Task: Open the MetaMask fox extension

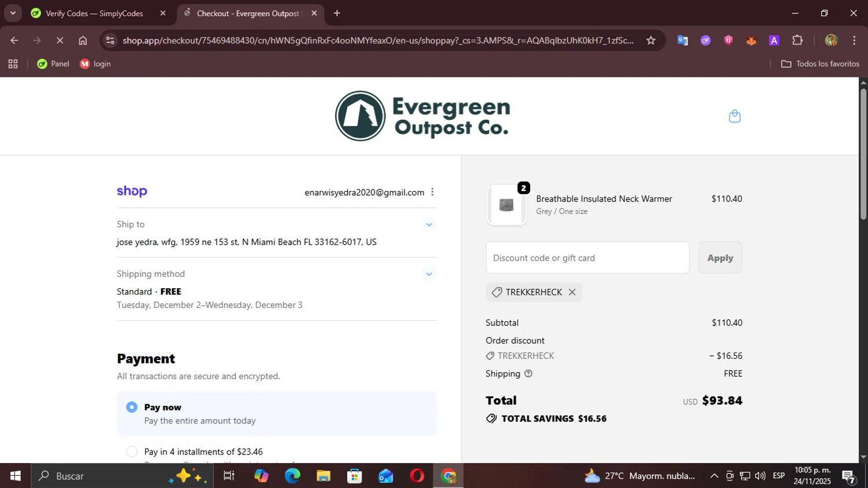Action: (x=751, y=41)
